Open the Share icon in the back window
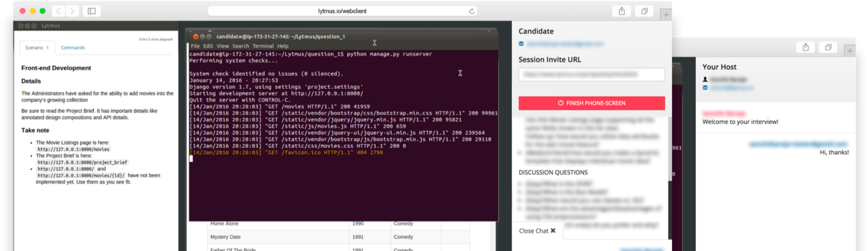The height and width of the screenshot is (251, 868). click(806, 47)
